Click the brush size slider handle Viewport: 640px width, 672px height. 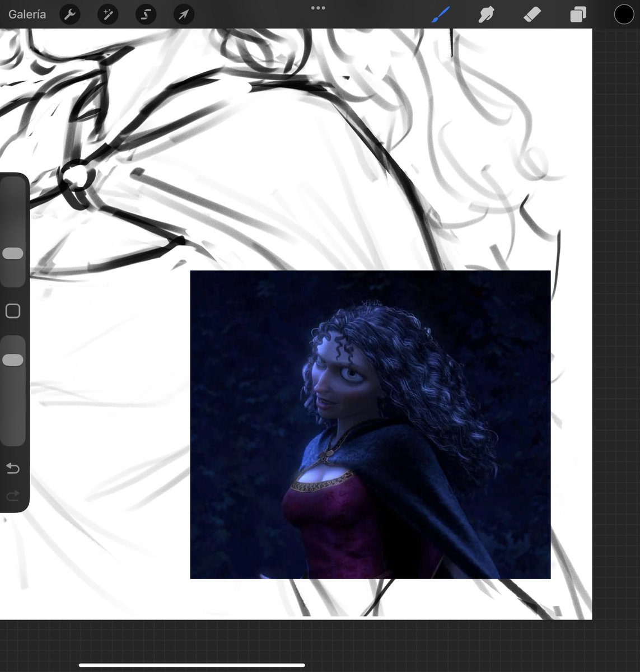coord(13,254)
